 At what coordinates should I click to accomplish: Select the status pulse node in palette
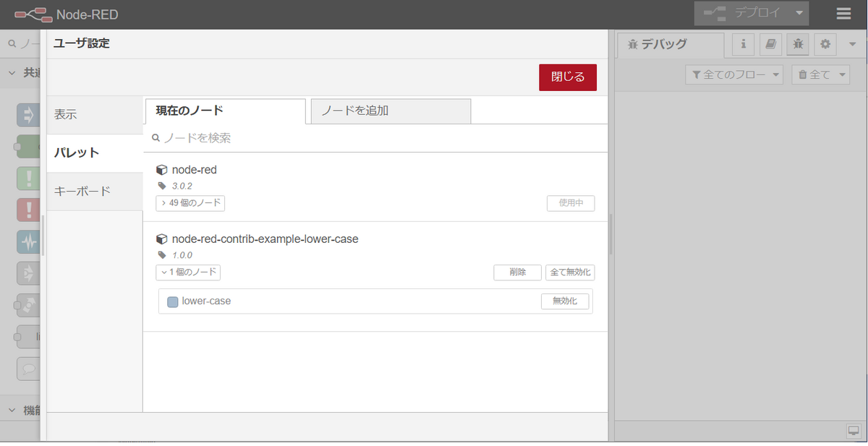tap(29, 242)
